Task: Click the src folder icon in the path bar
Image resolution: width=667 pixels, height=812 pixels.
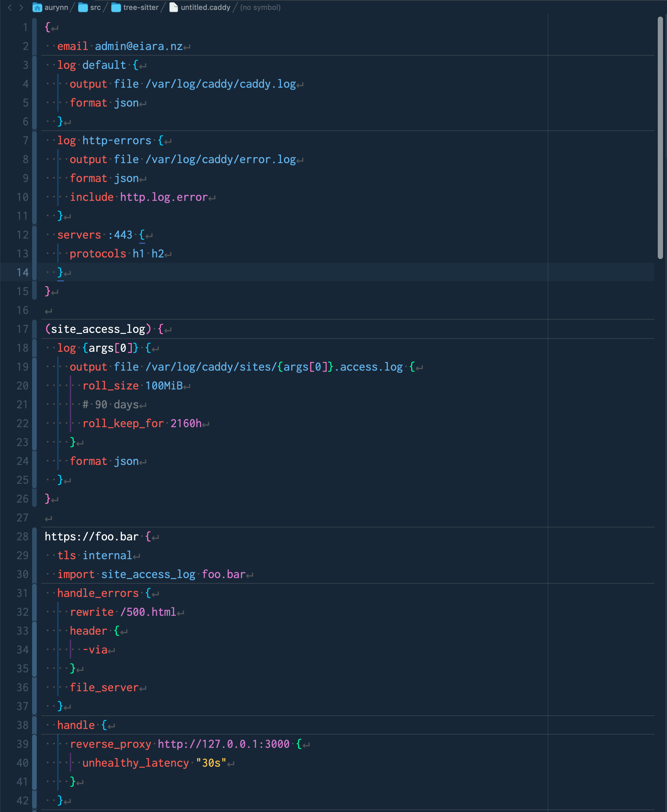Action: 83,7
